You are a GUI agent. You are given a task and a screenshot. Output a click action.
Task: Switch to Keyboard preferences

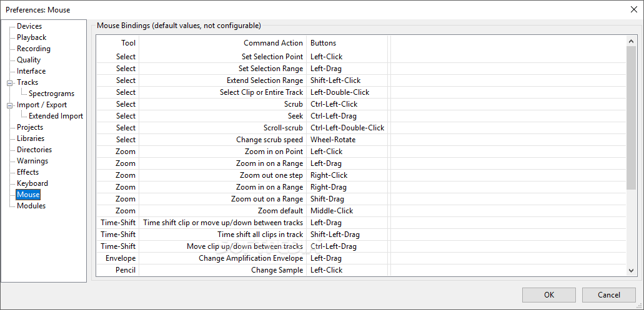32,183
